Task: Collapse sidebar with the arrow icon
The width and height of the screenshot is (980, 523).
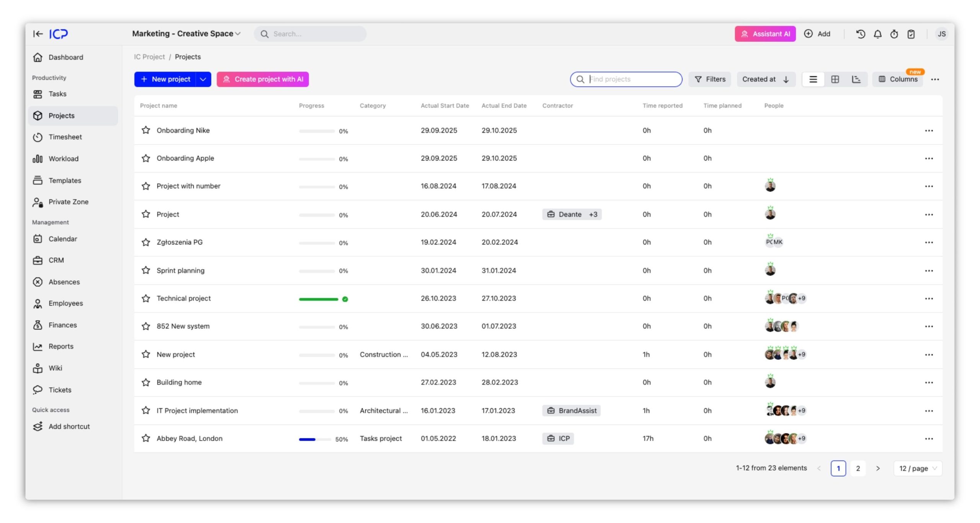Action: pyautogui.click(x=38, y=34)
